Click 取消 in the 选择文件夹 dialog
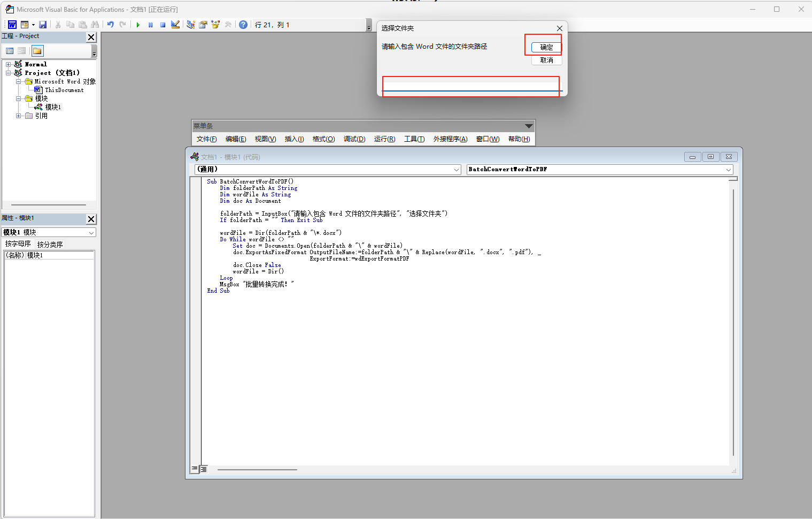The height and width of the screenshot is (519, 812). (546, 60)
